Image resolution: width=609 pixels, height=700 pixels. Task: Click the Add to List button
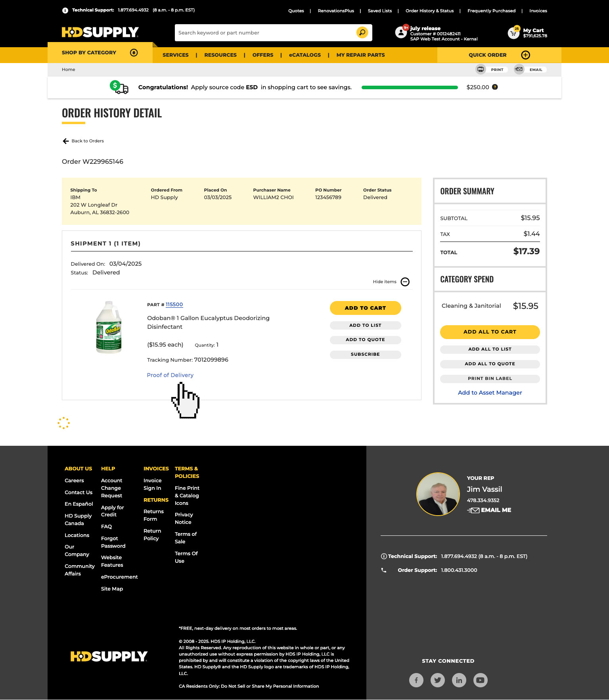coord(366,326)
